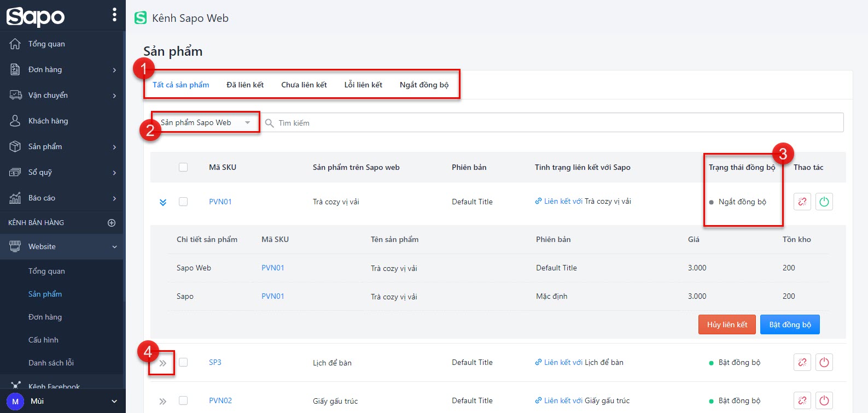Open Cấu hình under Website
The height and width of the screenshot is (413, 868).
pos(43,340)
